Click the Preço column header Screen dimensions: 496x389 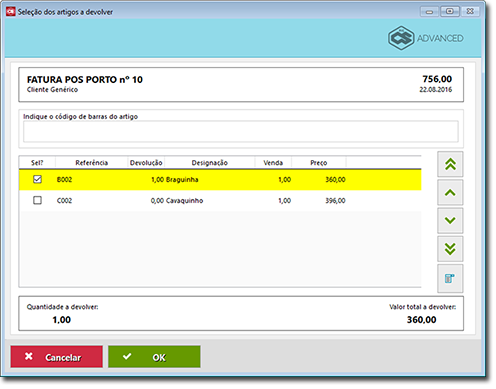click(x=319, y=163)
